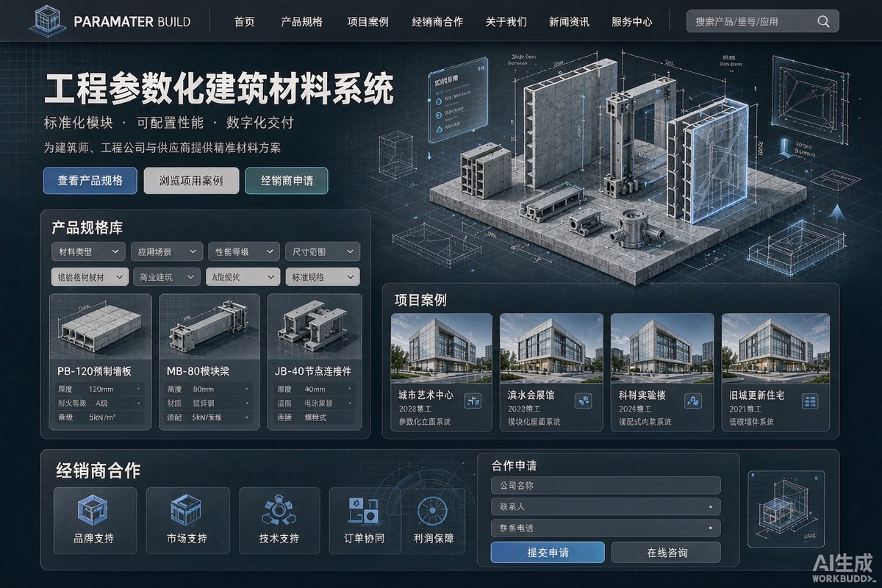Click the 40mm thickness value of JB-40
The height and width of the screenshot is (588, 882).
[x=315, y=389]
